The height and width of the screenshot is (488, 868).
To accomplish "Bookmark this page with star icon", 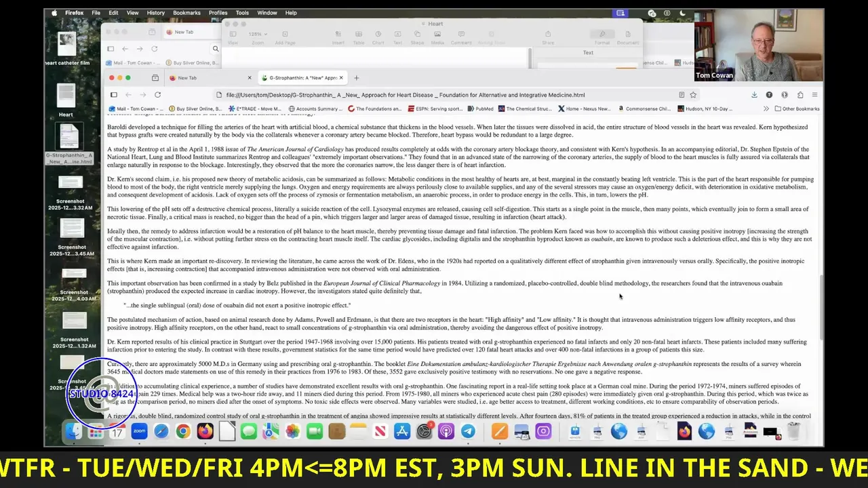I will (693, 95).
